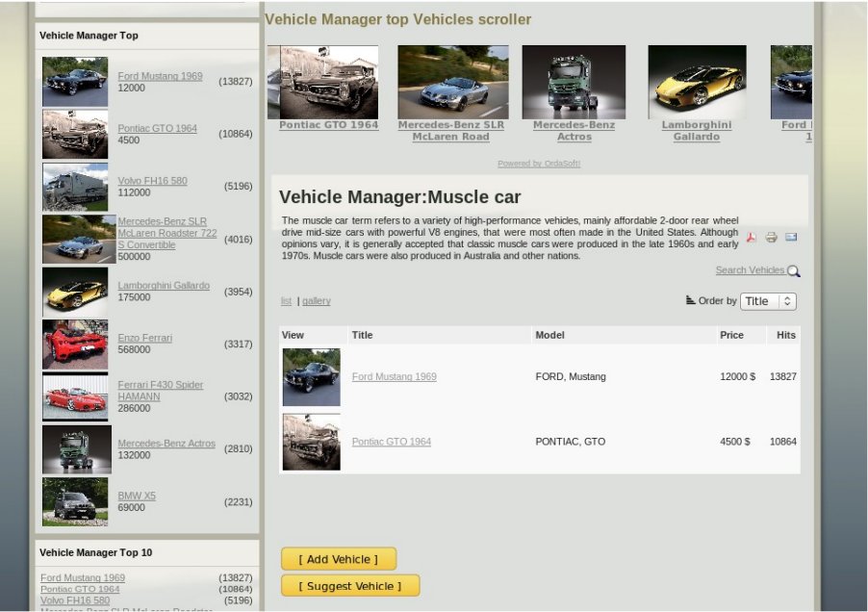This screenshot has height=612, width=868.
Task: Click the green Actros truck scroller image
Action: (574, 82)
